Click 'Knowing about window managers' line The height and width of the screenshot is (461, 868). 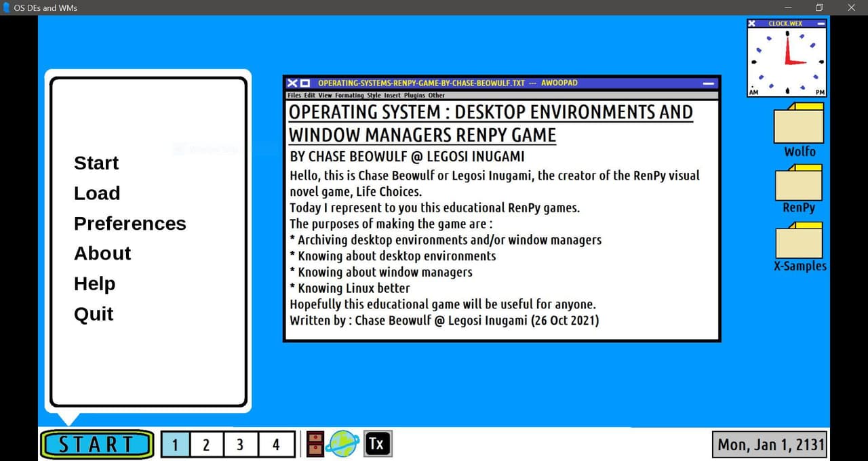click(381, 272)
